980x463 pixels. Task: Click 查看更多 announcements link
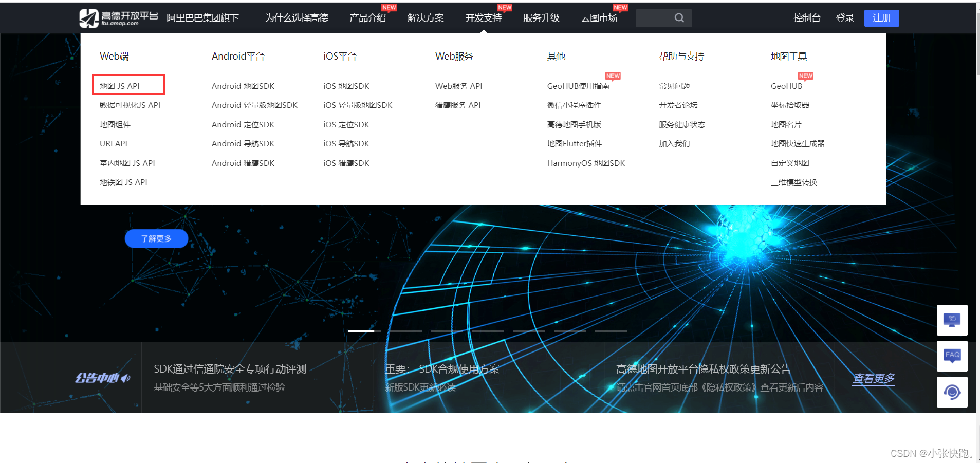(874, 379)
